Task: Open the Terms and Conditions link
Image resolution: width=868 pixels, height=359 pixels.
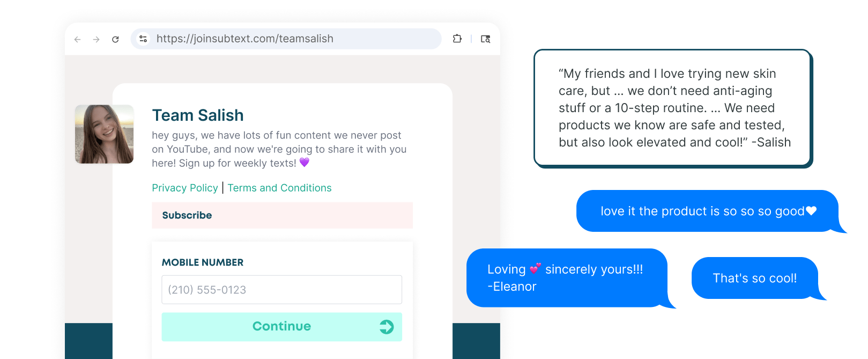Action: [x=279, y=188]
